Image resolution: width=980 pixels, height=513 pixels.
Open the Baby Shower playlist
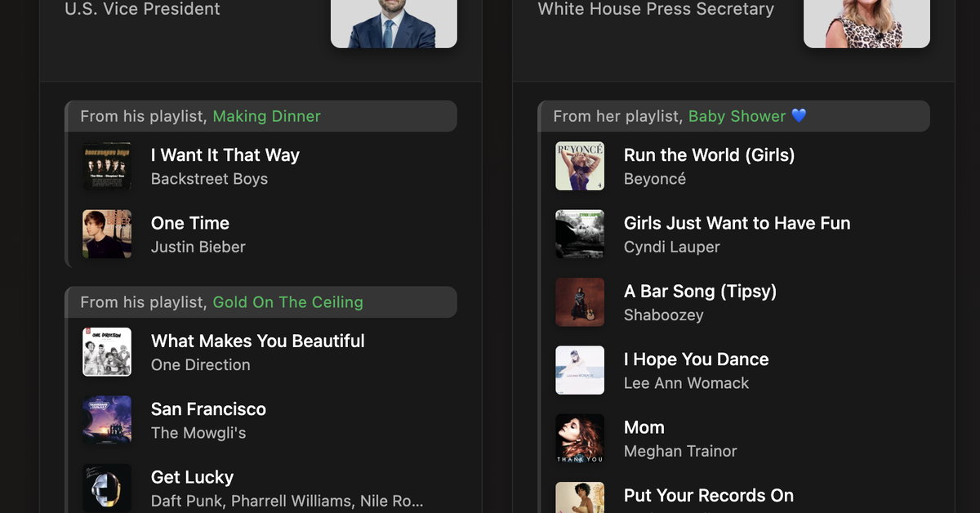click(737, 116)
